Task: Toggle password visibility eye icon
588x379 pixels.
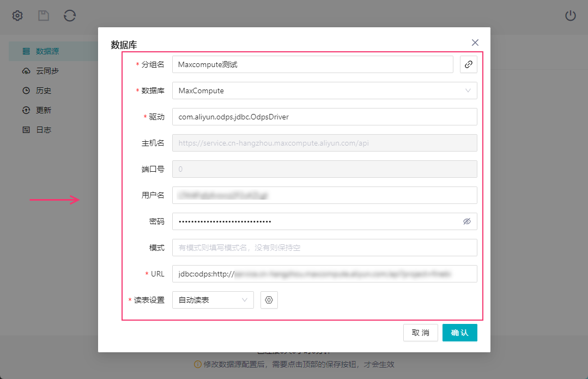Action: tap(467, 221)
